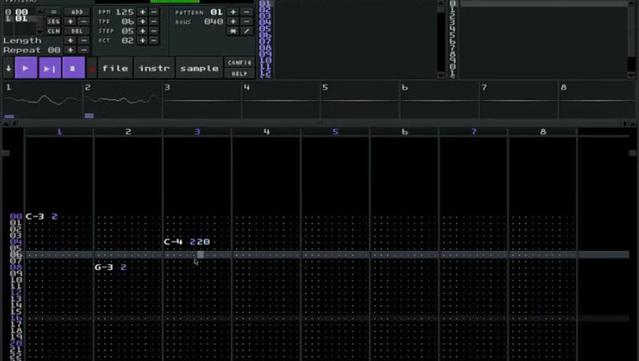The width and height of the screenshot is (639, 361).
Task: Click pattern editor channel 4 header
Action: (x=267, y=132)
